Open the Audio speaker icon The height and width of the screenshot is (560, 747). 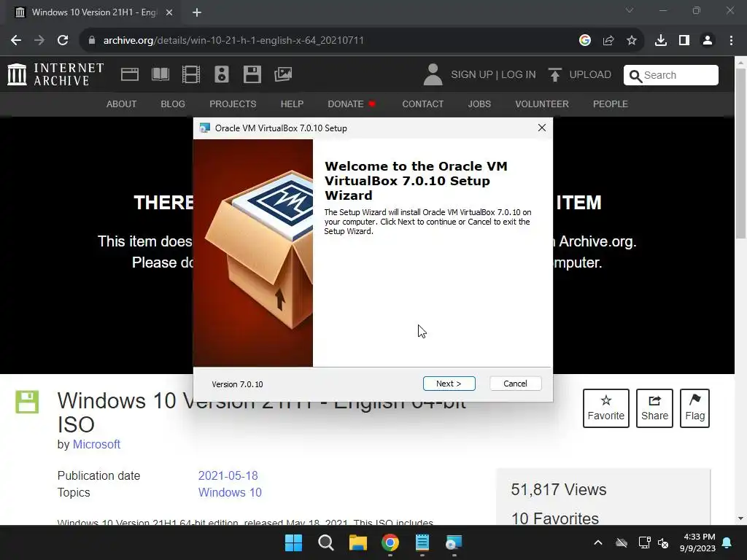pyautogui.click(x=222, y=74)
